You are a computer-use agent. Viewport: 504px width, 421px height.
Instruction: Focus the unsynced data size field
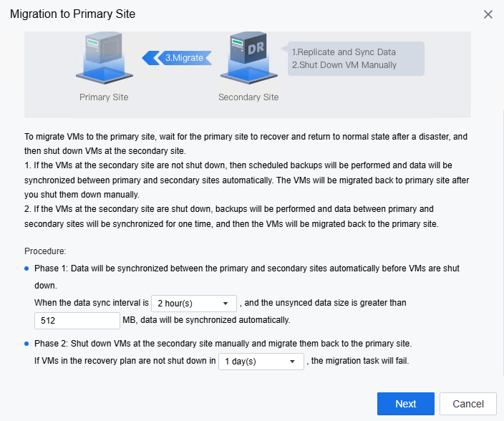pos(77,321)
